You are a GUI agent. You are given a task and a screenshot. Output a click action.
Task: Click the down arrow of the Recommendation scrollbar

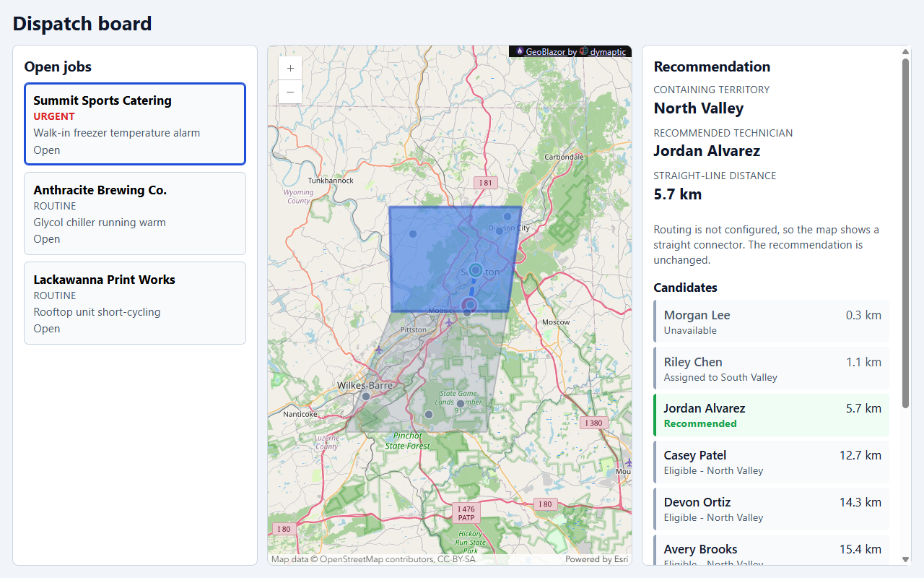pos(906,559)
